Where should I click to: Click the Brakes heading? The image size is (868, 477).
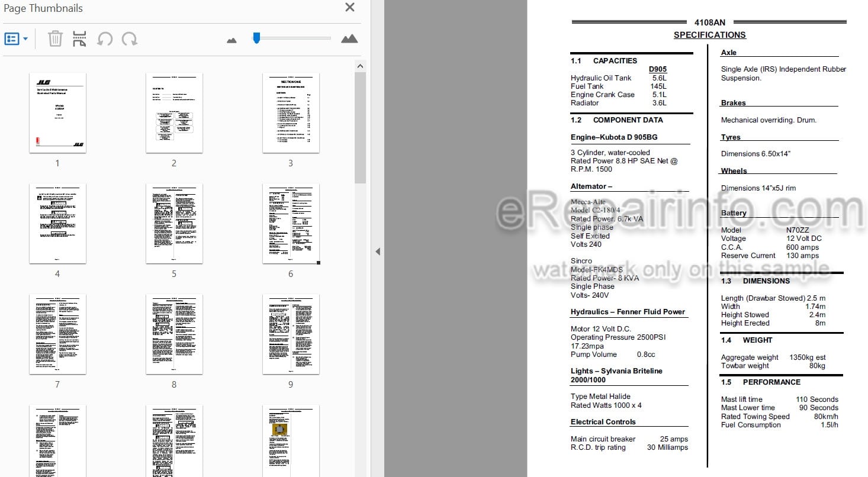733,103
